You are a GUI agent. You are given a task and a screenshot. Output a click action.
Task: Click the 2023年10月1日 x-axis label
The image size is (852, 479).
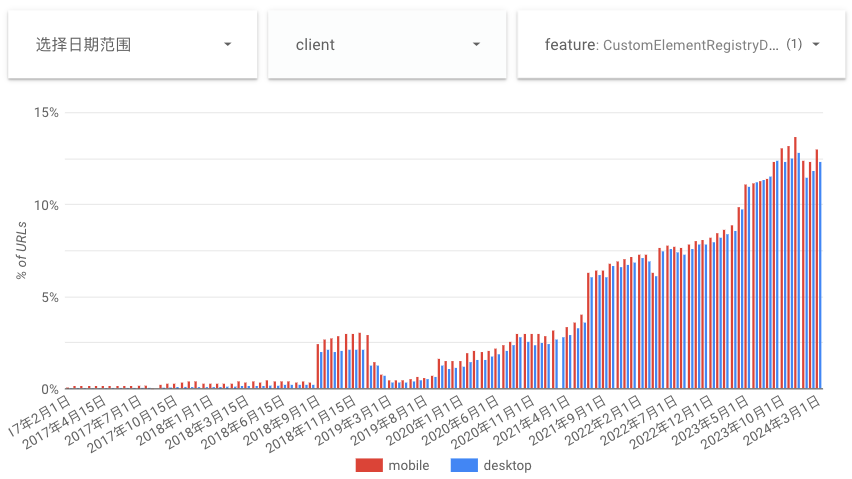[743, 423]
